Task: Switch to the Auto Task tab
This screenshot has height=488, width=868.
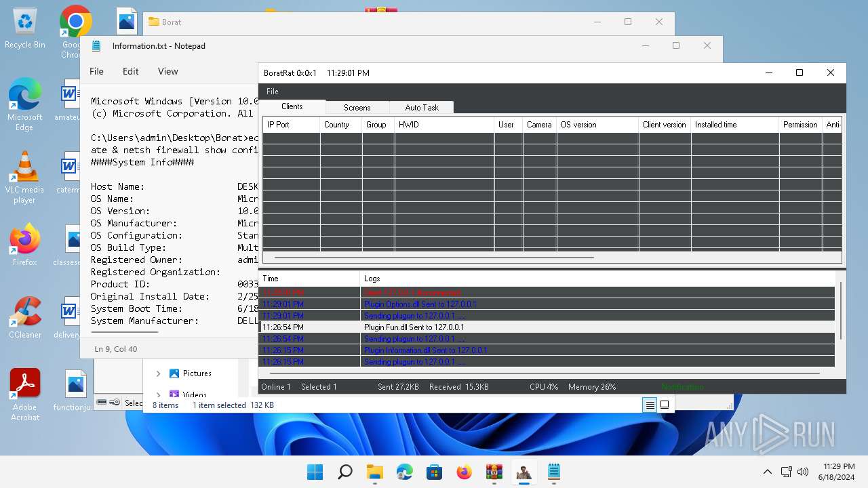Action: [x=422, y=108]
